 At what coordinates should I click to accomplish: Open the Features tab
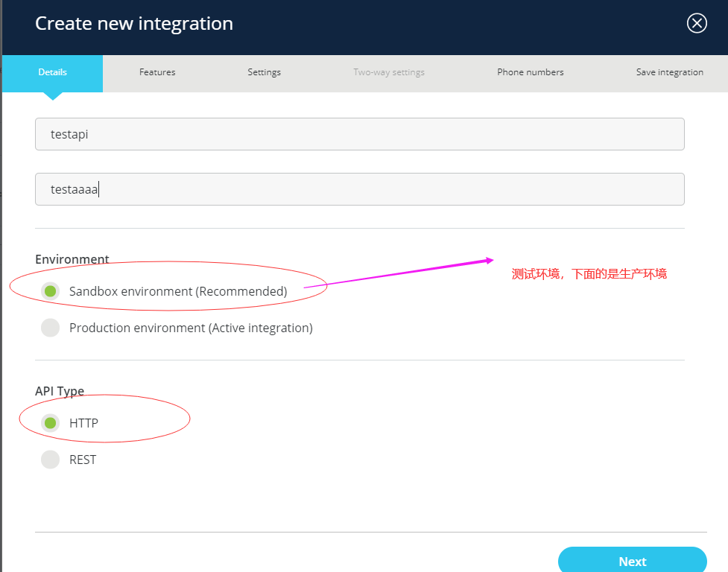click(x=157, y=72)
